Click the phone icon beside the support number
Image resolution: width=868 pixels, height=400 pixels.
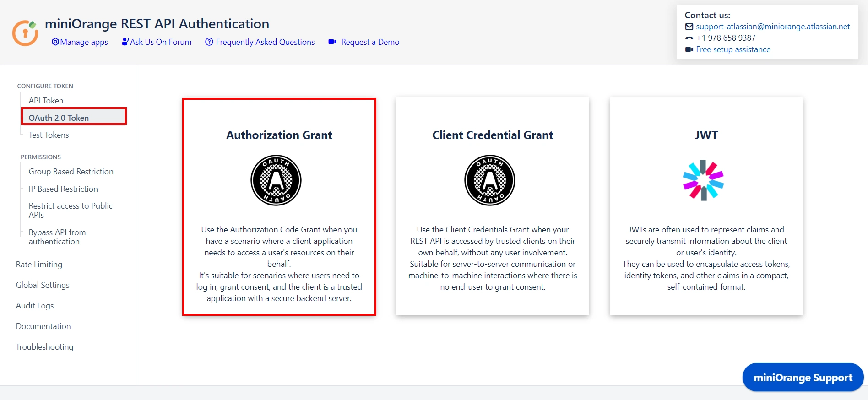click(689, 38)
